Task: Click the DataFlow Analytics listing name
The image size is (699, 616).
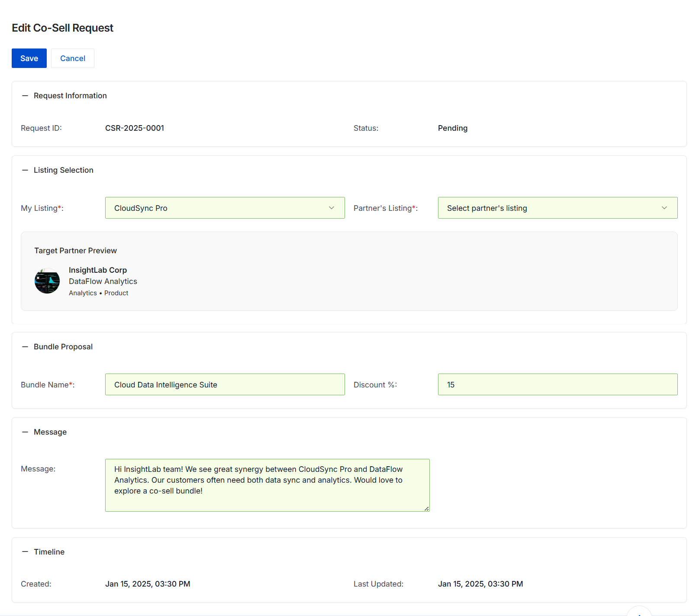Action: pos(103,281)
